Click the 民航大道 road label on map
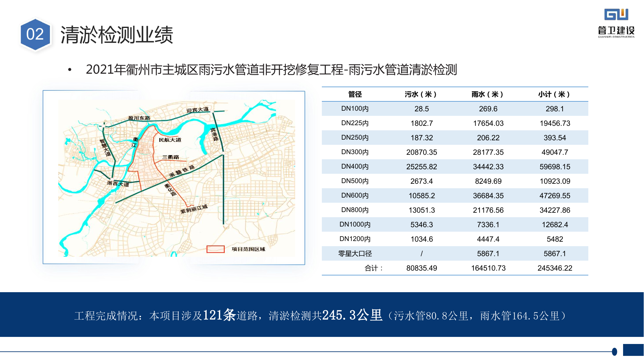Image resolution: width=644 pixels, height=362 pixels. point(170,140)
